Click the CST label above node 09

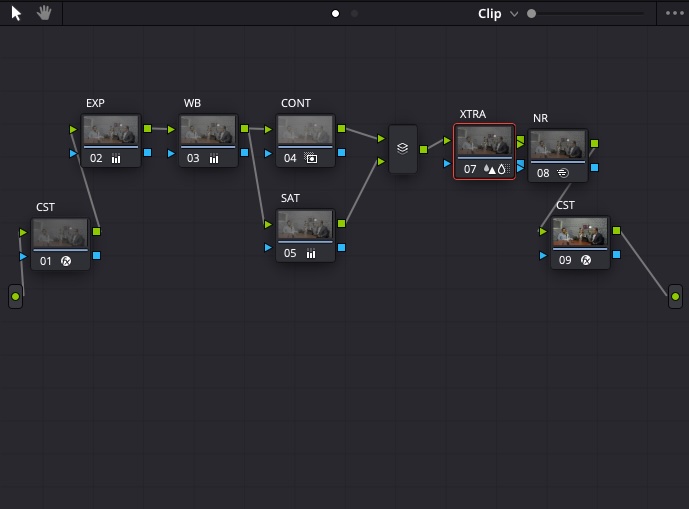[x=565, y=205]
